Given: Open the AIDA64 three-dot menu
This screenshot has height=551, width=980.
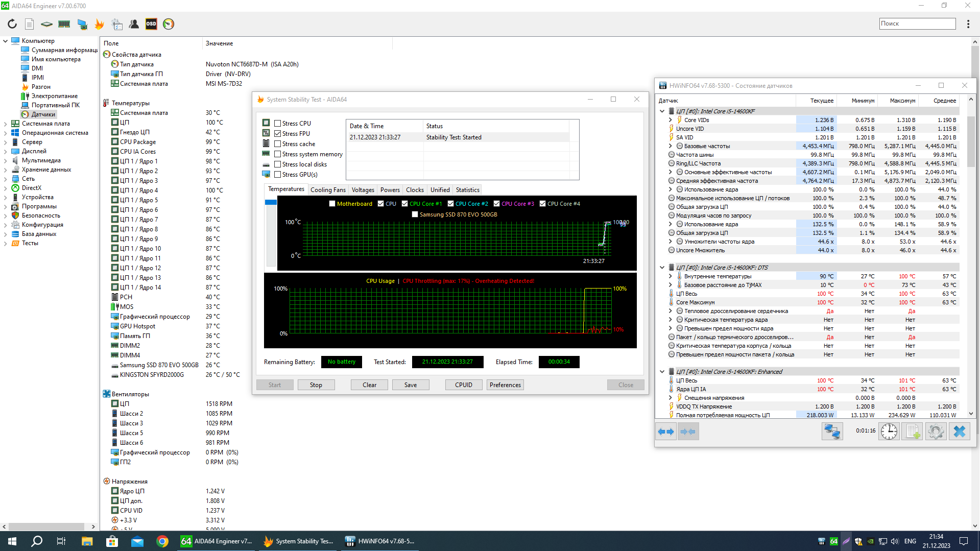Looking at the screenshot, I should (968, 24).
